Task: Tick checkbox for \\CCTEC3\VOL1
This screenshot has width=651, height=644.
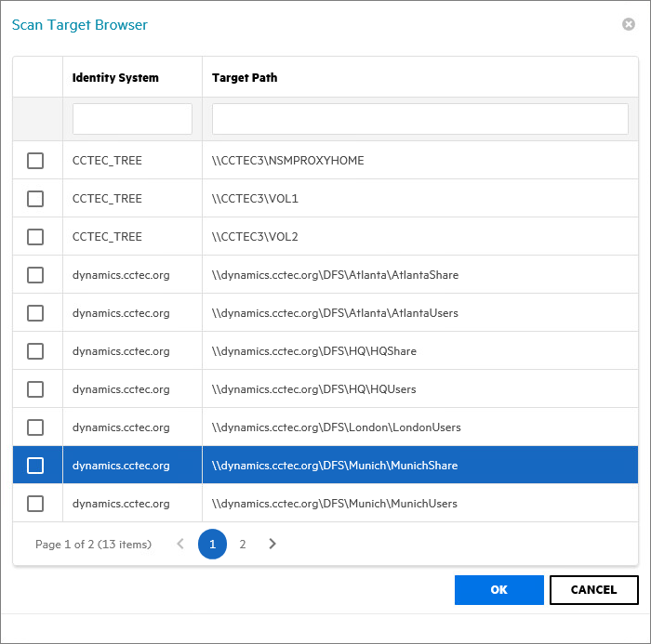Action: (x=35, y=199)
